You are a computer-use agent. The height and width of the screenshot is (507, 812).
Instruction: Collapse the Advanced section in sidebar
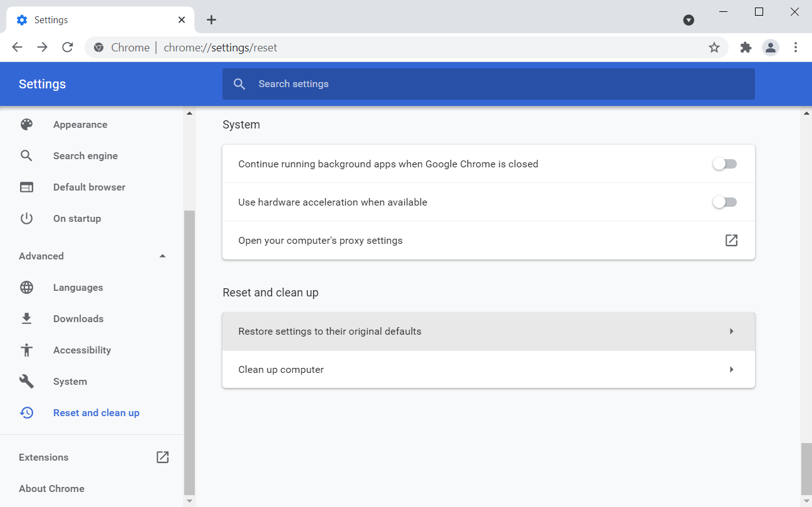click(162, 256)
